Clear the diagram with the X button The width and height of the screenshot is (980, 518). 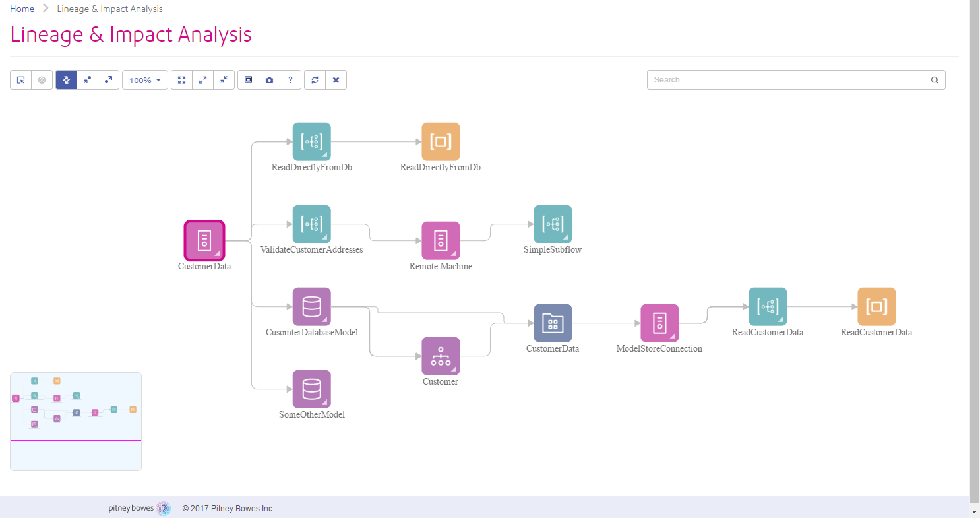(x=336, y=80)
